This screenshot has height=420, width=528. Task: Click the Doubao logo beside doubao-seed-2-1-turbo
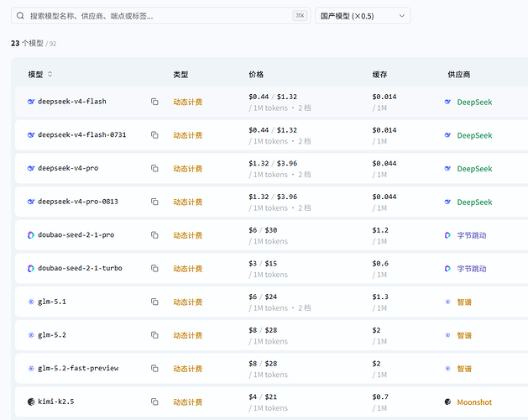coord(31,268)
